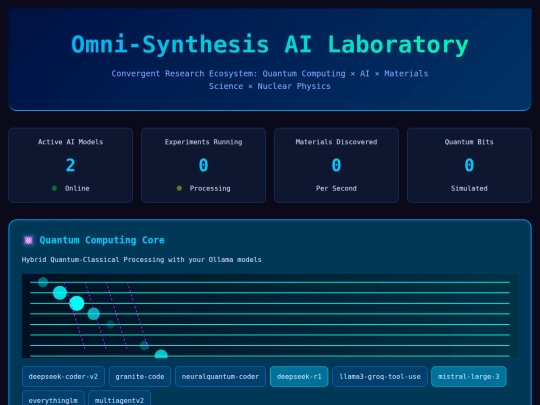This screenshot has height=405, width=540.
Task: Select the deepseek-coder-v2 model chip
Action: click(x=63, y=376)
